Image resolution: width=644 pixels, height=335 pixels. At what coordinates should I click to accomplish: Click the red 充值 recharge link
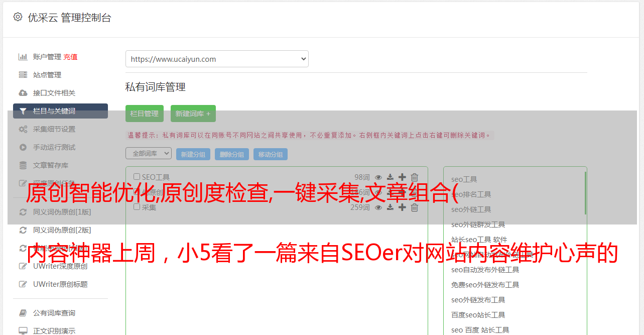[x=70, y=57]
